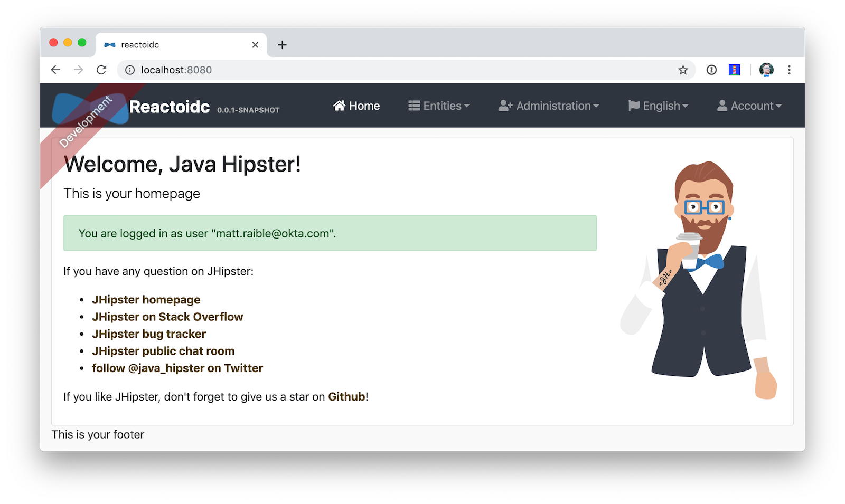Click the back arrow in browser toolbar
Screen dimensions: 845x504
pos(55,70)
